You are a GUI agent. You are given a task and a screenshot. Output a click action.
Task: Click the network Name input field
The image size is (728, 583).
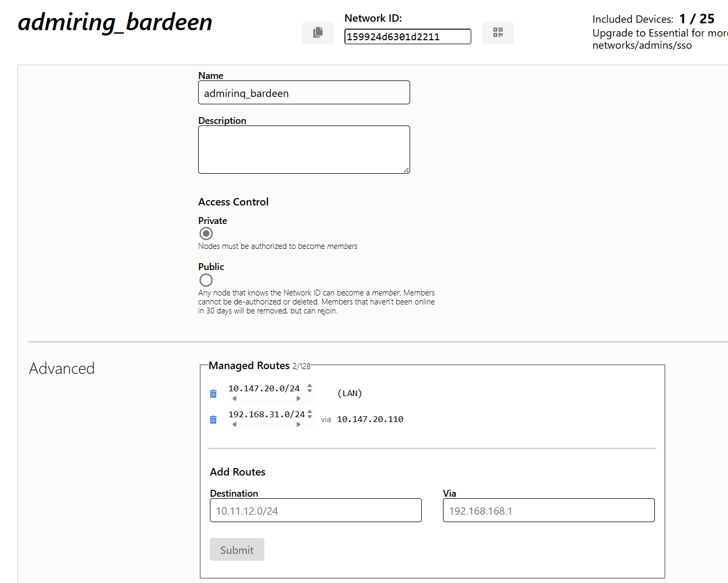[304, 93]
